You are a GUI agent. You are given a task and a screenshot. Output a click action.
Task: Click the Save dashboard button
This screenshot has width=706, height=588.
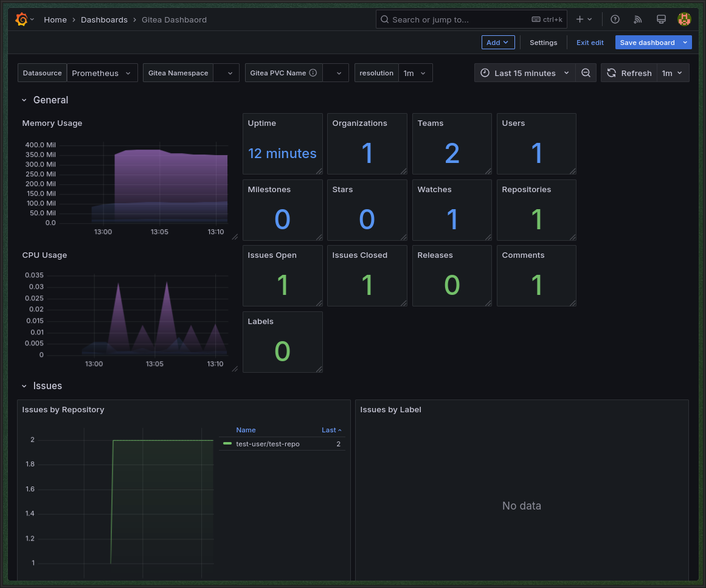coord(647,43)
